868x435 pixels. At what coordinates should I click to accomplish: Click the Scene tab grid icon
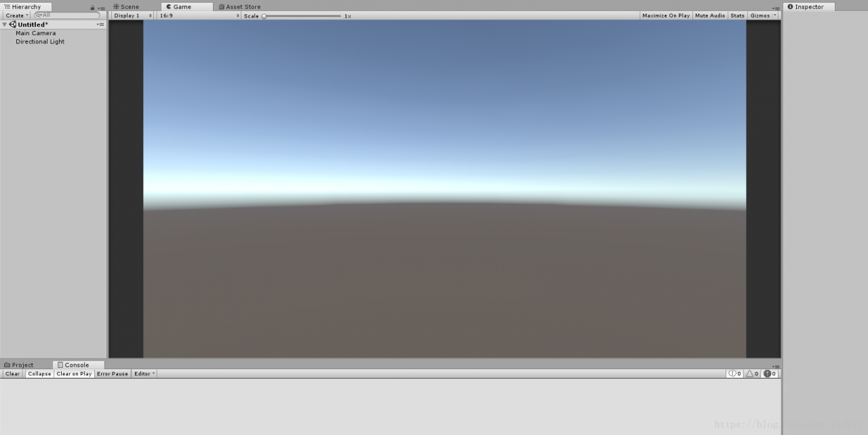click(117, 6)
